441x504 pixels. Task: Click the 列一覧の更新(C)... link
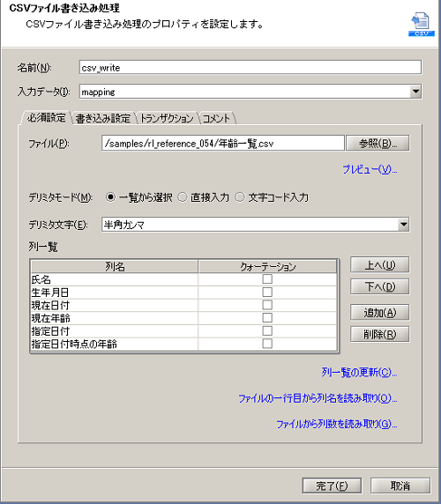coord(359,373)
